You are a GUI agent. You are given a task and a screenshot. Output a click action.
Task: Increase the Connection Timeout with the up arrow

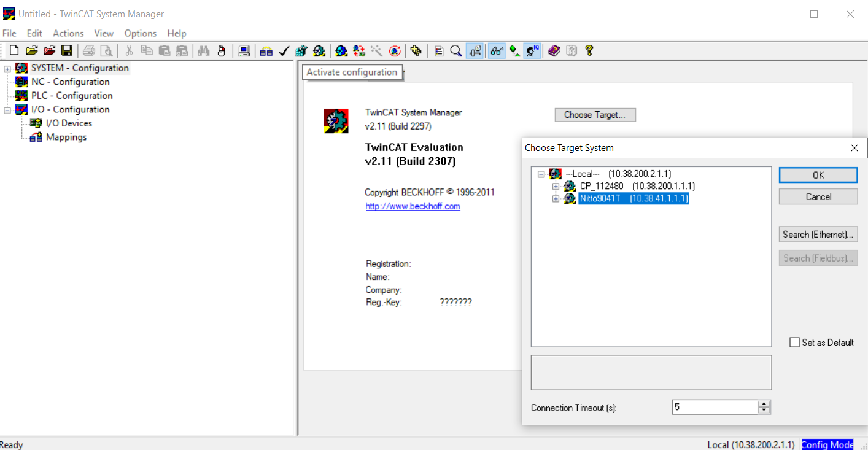click(x=764, y=404)
